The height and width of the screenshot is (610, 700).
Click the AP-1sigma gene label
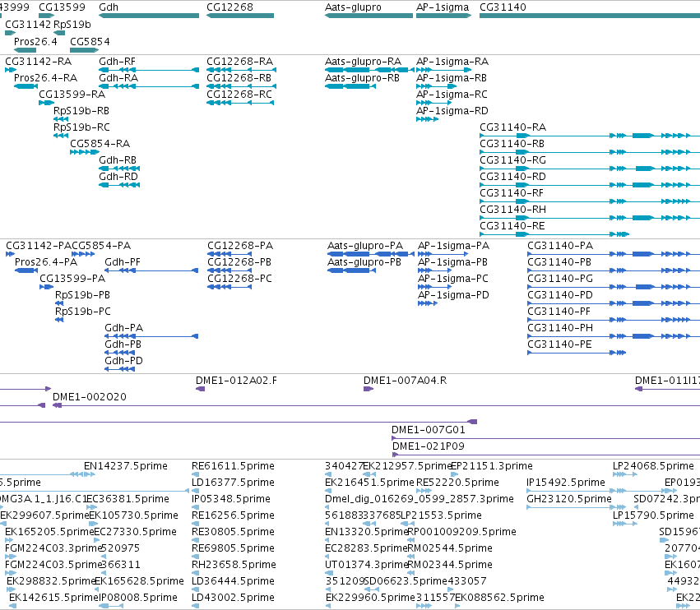(443, 7)
